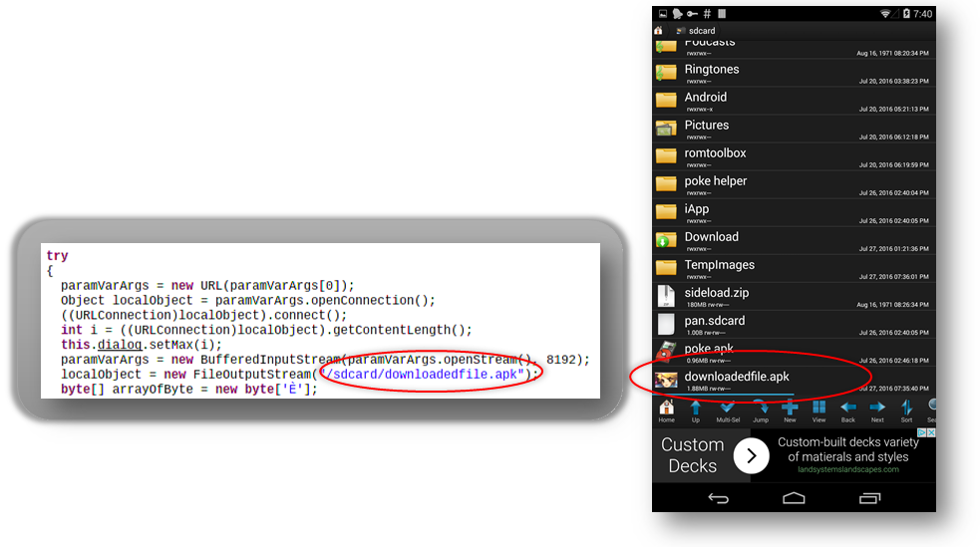Click 'dialog' in this.dialog.setMax line
The height and width of the screenshot is (547, 980).
coord(120,345)
